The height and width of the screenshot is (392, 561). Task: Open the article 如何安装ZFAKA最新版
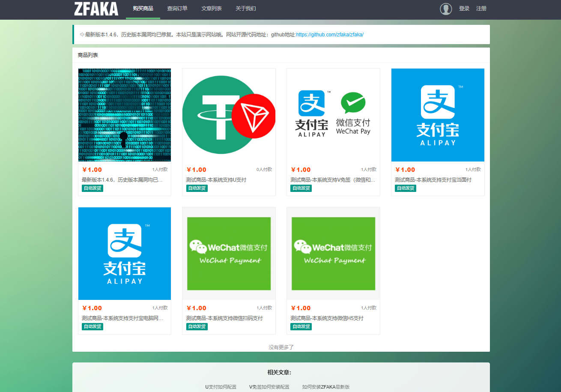coord(326,386)
